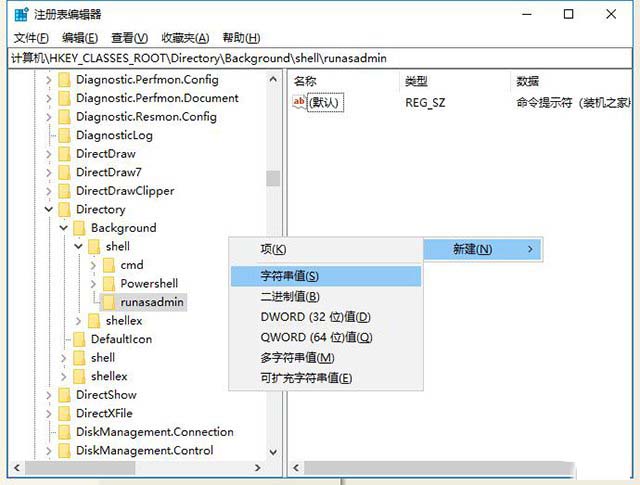Viewport: 640px width, 485px height.
Task: Click folder icon of Diagnostic.Resmon.Config
Action: point(64,117)
